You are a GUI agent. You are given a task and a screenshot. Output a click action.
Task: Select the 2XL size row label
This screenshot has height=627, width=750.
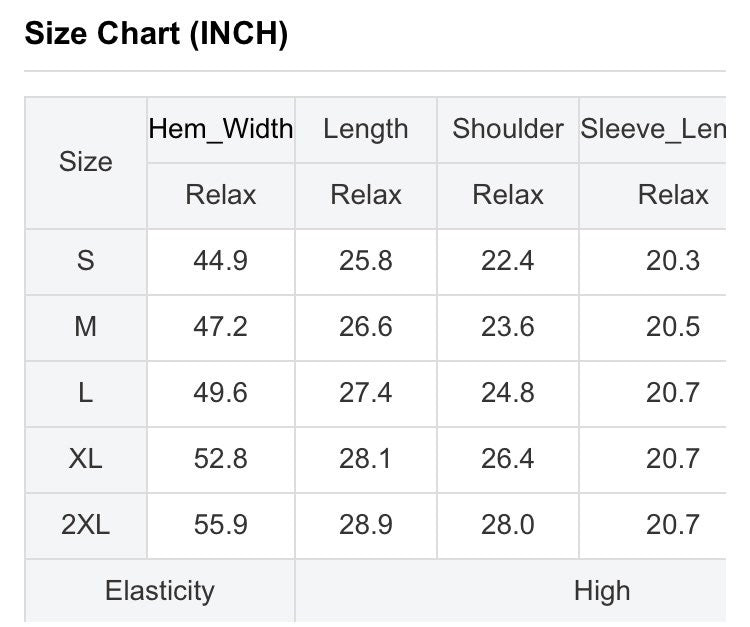86,525
